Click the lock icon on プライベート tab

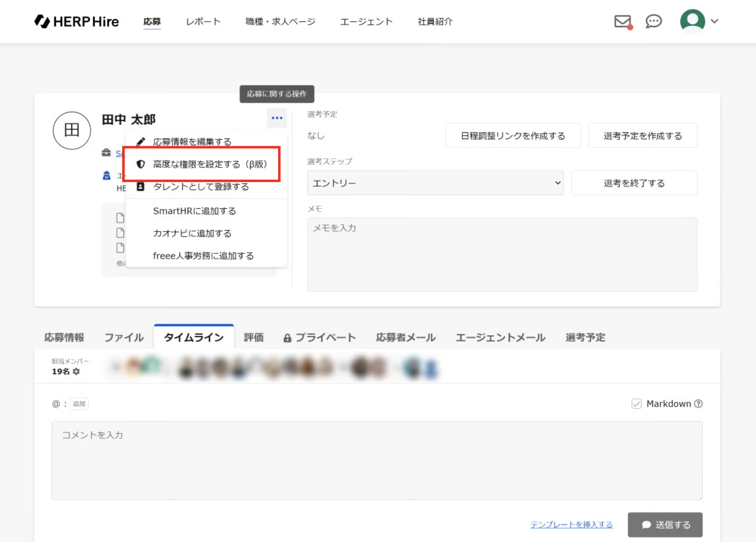pos(287,338)
